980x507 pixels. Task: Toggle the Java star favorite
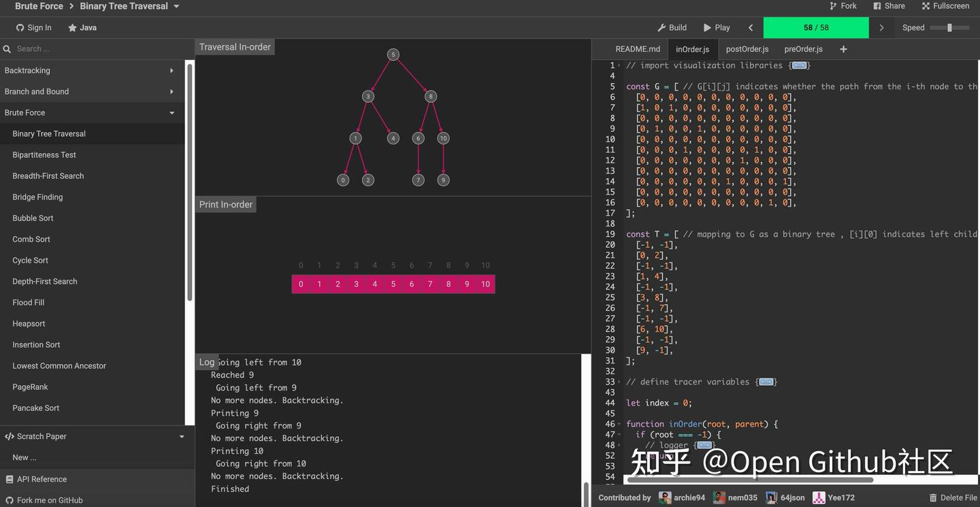(72, 28)
